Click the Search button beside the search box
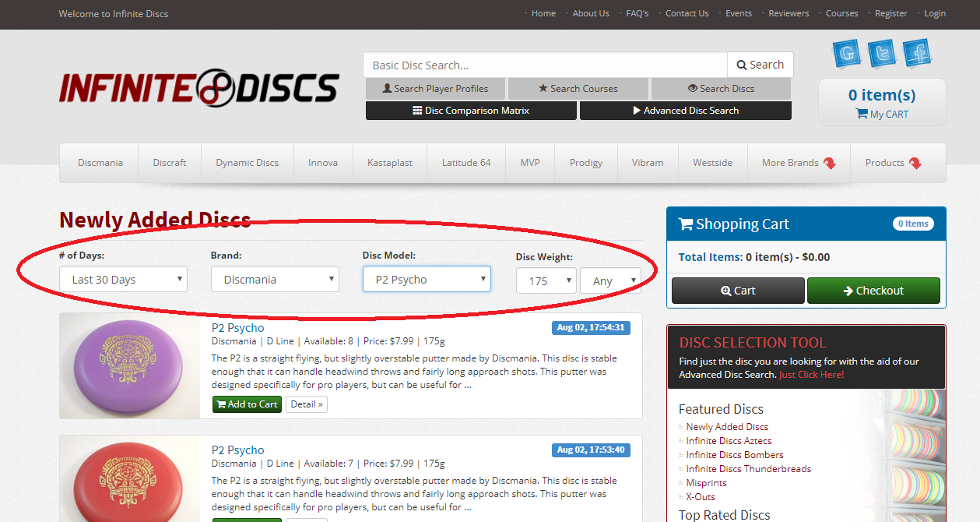The height and width of the screenshot is (522, 980). [760, 65]
